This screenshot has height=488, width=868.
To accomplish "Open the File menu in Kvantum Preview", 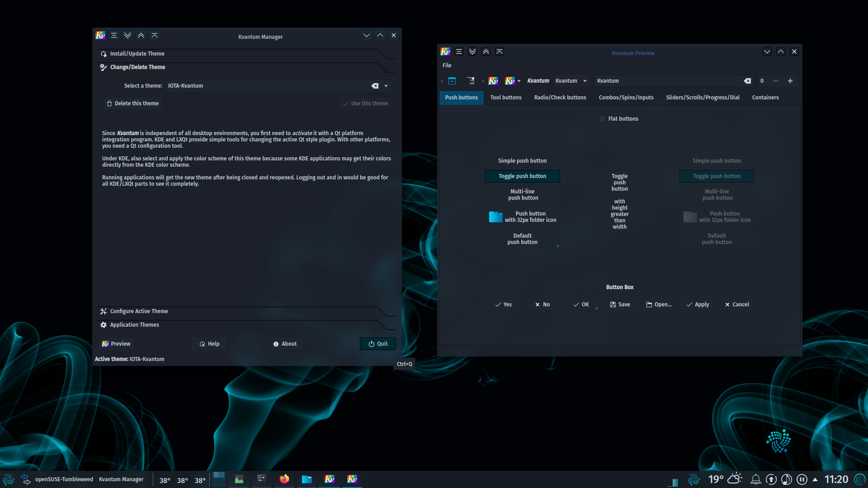I will tap(447, 66).
